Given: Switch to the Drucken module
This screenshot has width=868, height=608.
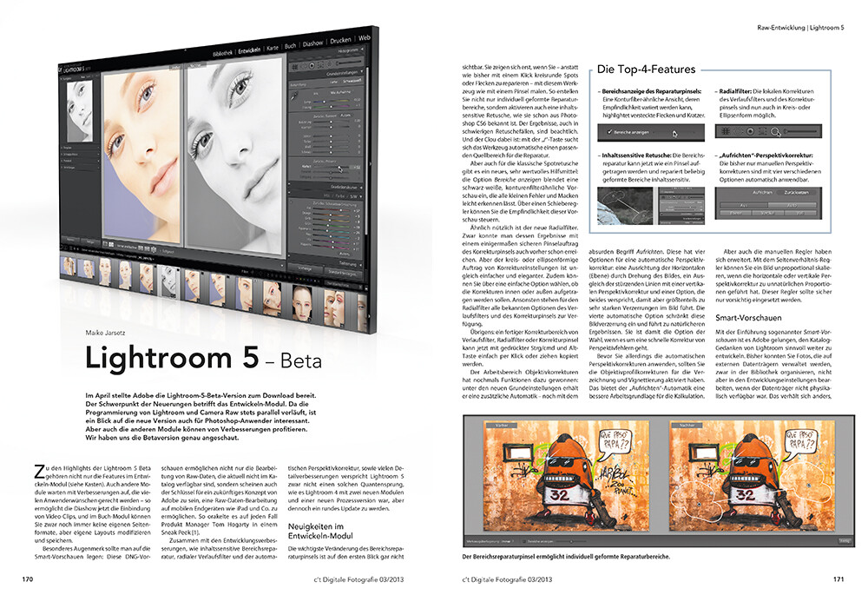Looking at the screenshot, I should coord(340,41).
